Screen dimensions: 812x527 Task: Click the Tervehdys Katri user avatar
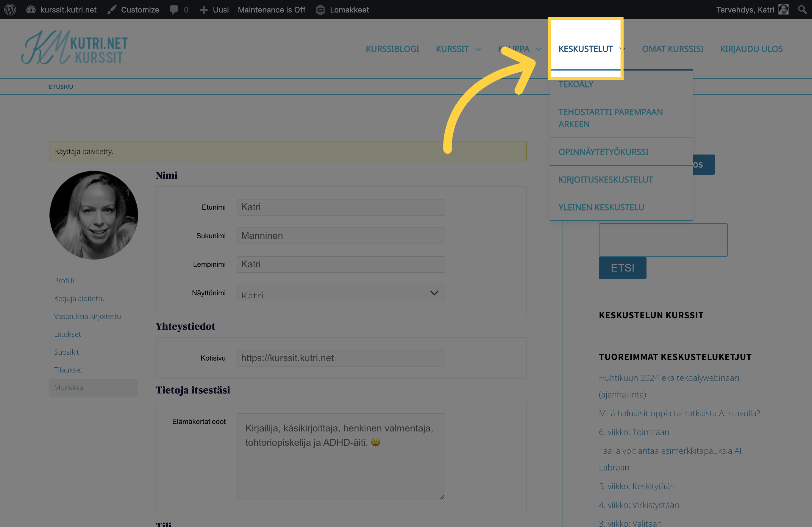tap(783, 10)
